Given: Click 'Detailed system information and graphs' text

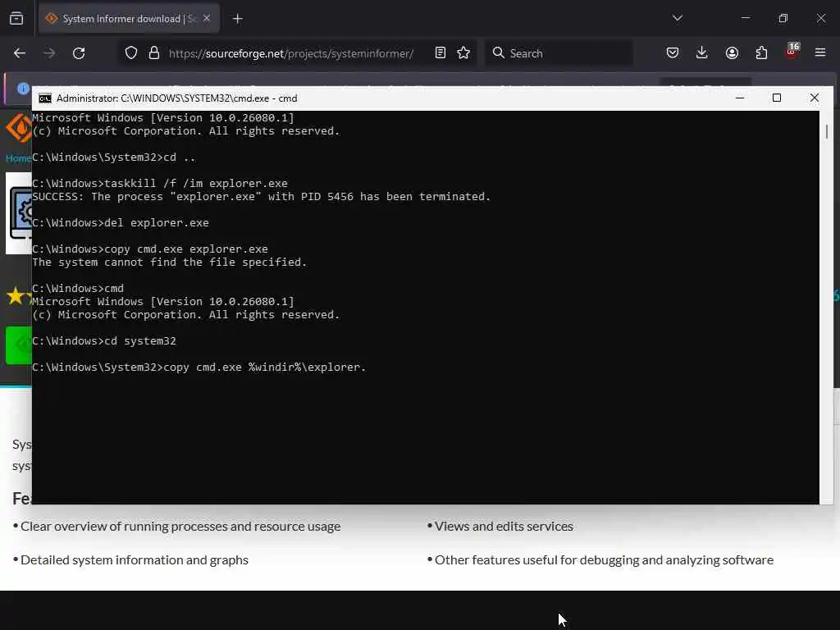Looking at the screenshot, I should pos(135,559).
